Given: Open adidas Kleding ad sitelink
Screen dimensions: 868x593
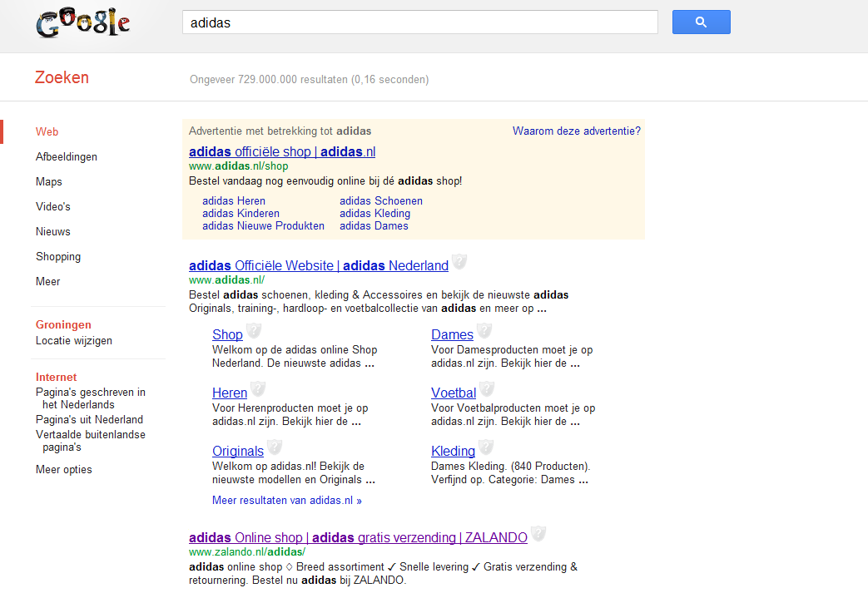Looking at the screenshot, I should (374, 214).
